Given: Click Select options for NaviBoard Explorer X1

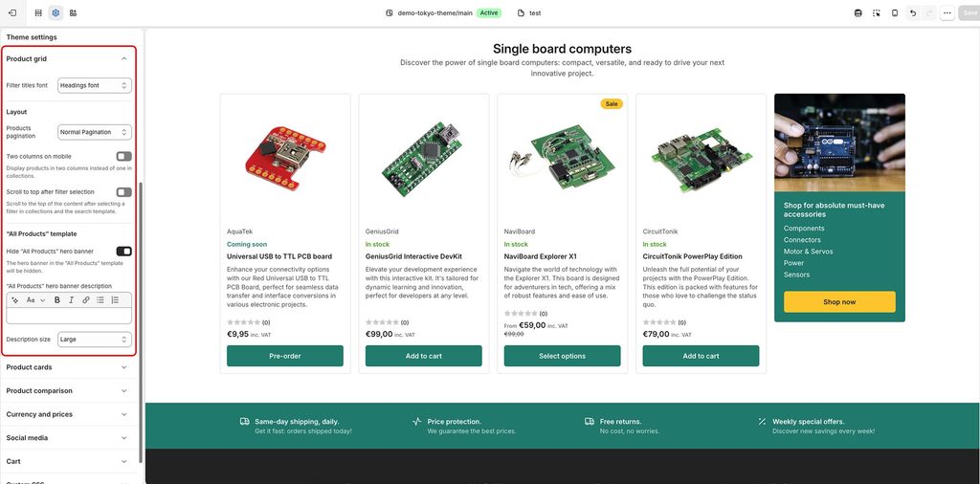Looking at the screenshot, I should click(562, 356).
